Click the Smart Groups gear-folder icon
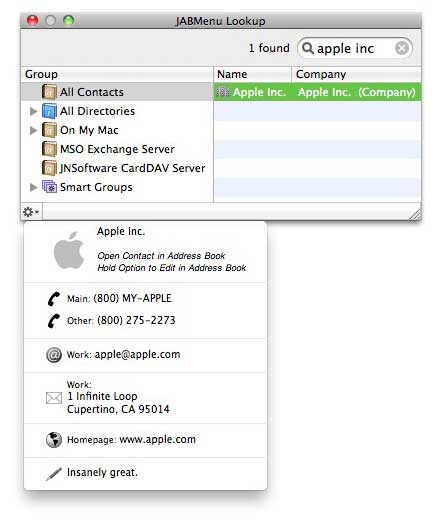This screenshot has width=440, height=520. 49,187
